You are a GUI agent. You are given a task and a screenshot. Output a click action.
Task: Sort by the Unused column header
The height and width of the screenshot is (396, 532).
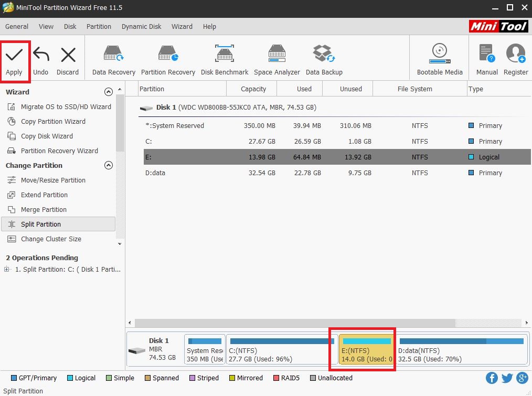pos(348,89)
